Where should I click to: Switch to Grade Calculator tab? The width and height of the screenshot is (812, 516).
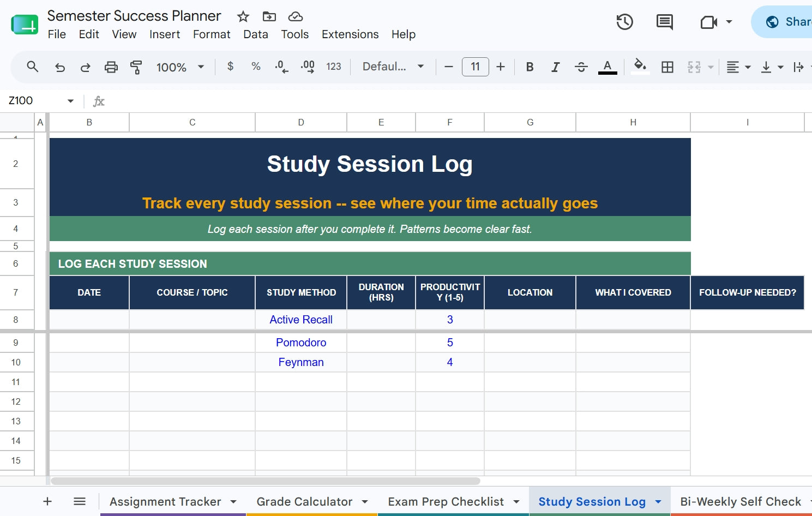click(304, 501)
